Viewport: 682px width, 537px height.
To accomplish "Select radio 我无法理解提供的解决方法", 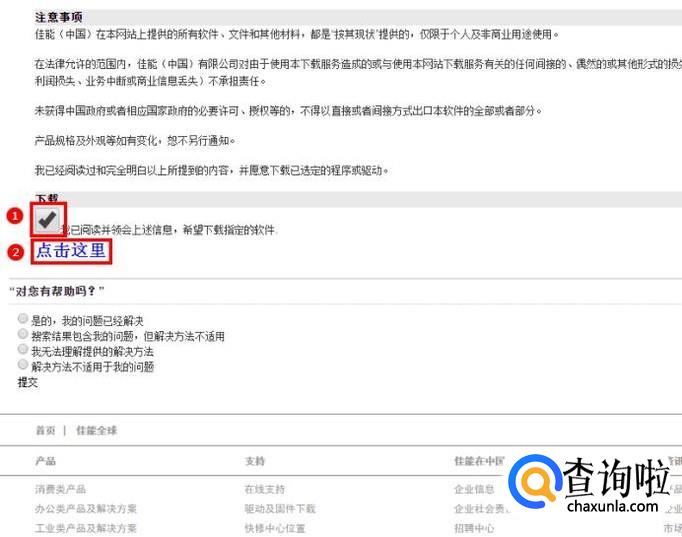I will tap(23, 349).
